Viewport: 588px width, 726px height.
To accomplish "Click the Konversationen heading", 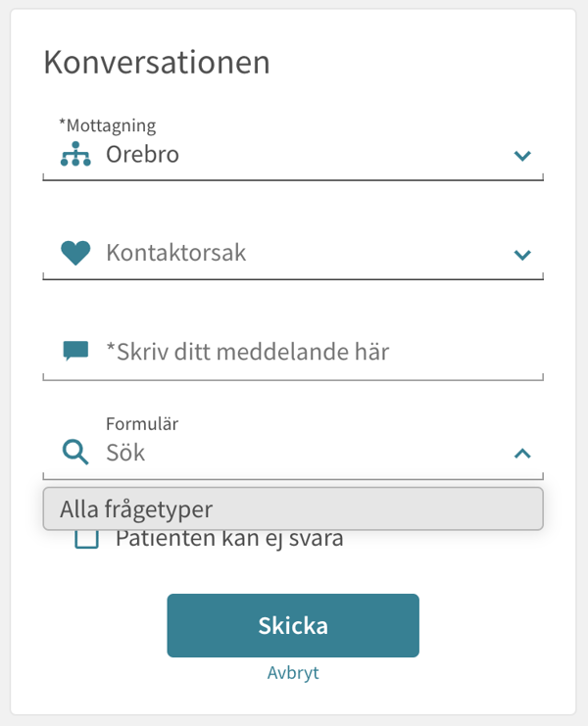I will [157, 63].
